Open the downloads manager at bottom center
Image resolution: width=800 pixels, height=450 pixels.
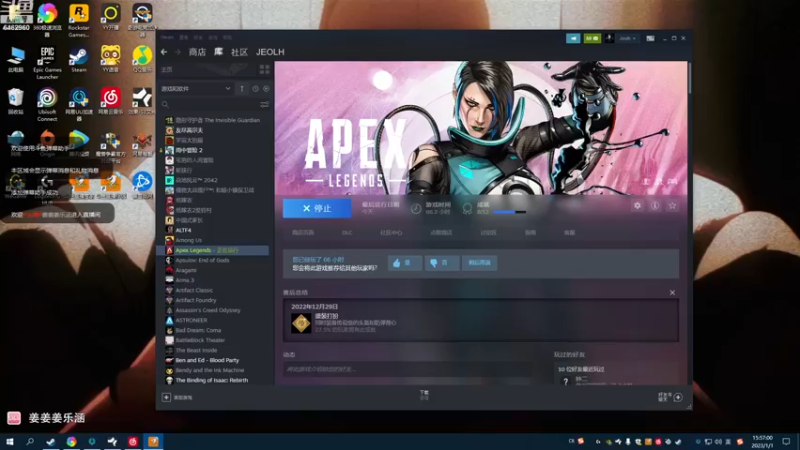tap(424, 395)
